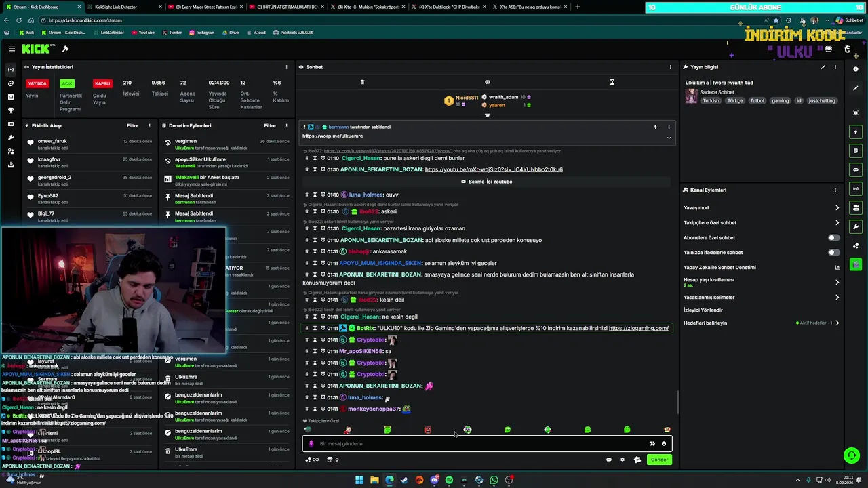Open the Kanal Eylemleri panel's three-dot menu
The width and height of the screenshot is (868, 488).
pyautogui.click(x=835, y=190)
